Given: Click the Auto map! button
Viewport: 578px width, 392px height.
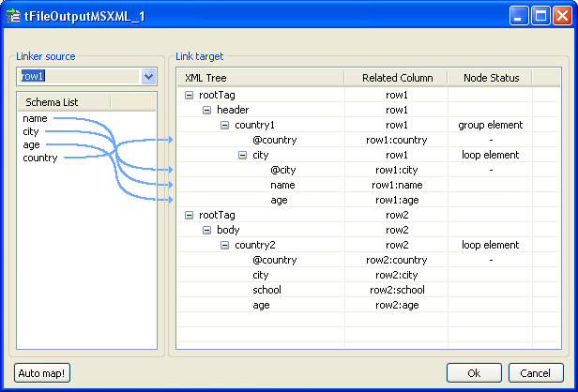Looking at the screenshot, I should click(x=42, y=372).
